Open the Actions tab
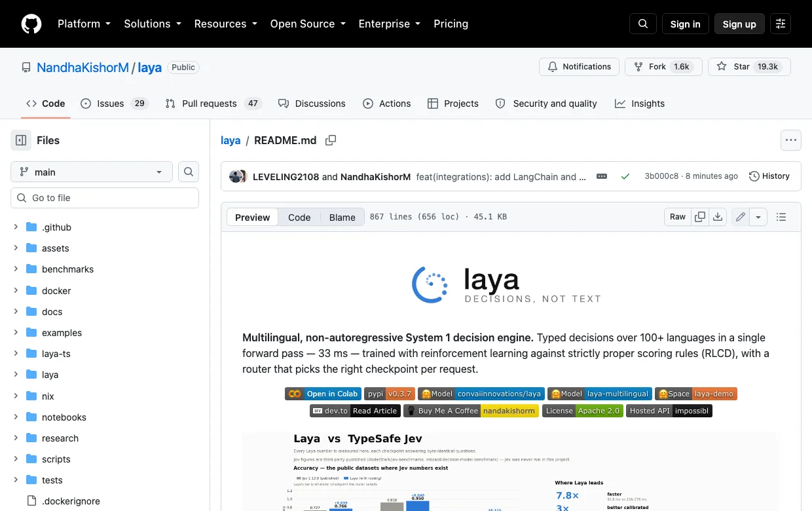 pyautogui.click(x=386, y=104)
